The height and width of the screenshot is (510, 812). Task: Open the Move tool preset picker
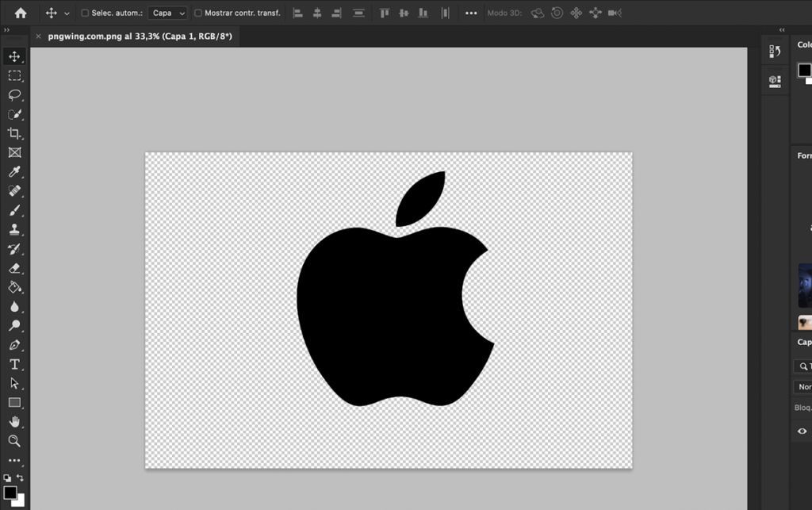pyautogui.click(x=67, y=13)
